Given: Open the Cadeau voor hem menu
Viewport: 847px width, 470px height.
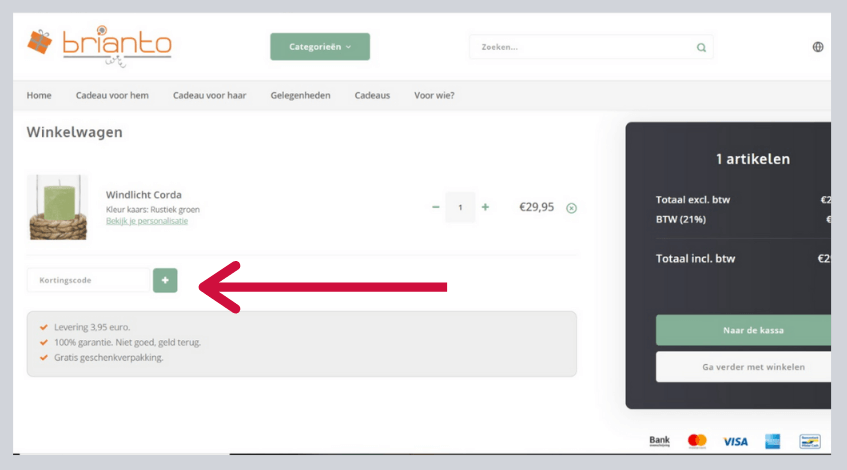Looking at the screenshot, I should pyautogui.click(x=112, y=96).
